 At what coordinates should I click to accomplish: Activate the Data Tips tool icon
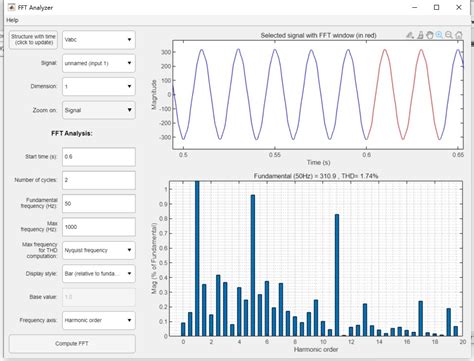pos(420,35)
